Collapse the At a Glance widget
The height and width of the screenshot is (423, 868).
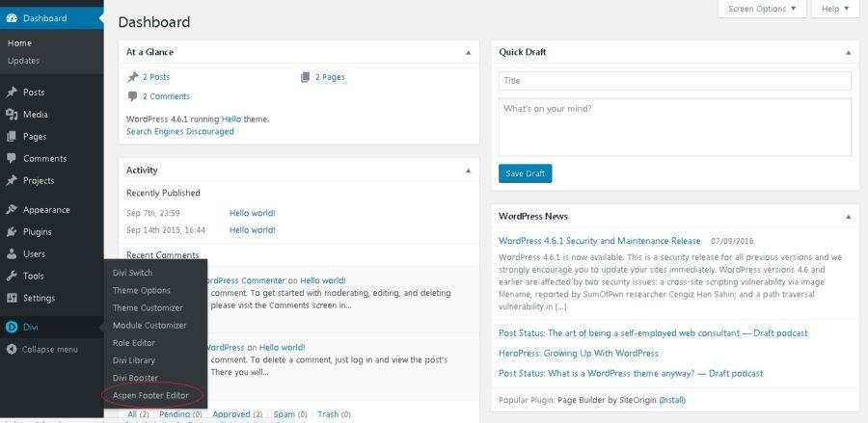point(469,53)
